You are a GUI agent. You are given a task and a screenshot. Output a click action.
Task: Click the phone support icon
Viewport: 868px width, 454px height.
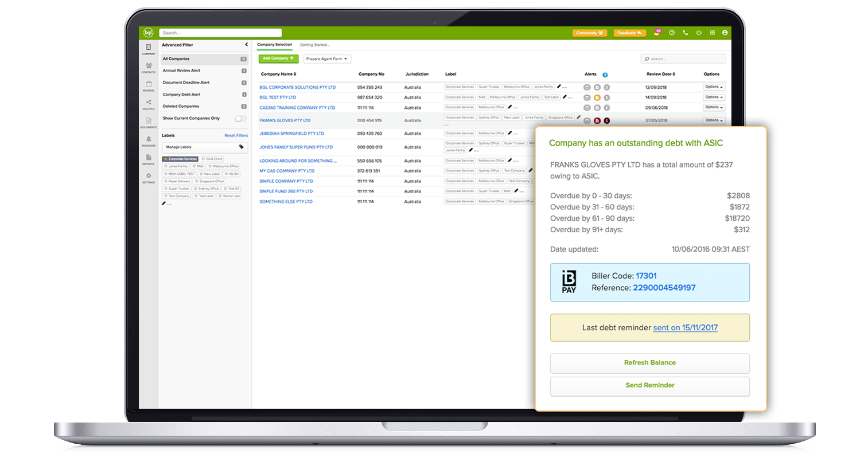(x=685, y=33)
